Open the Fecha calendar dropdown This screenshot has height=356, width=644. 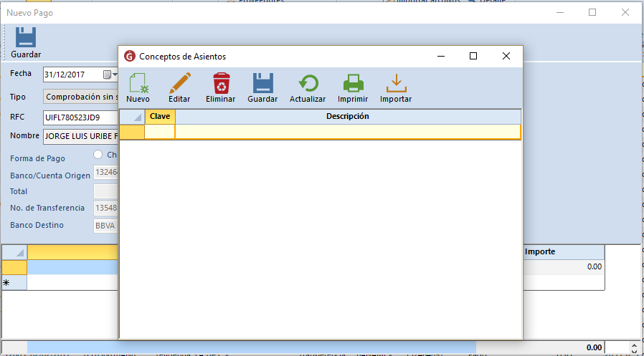tap(108, 74)
